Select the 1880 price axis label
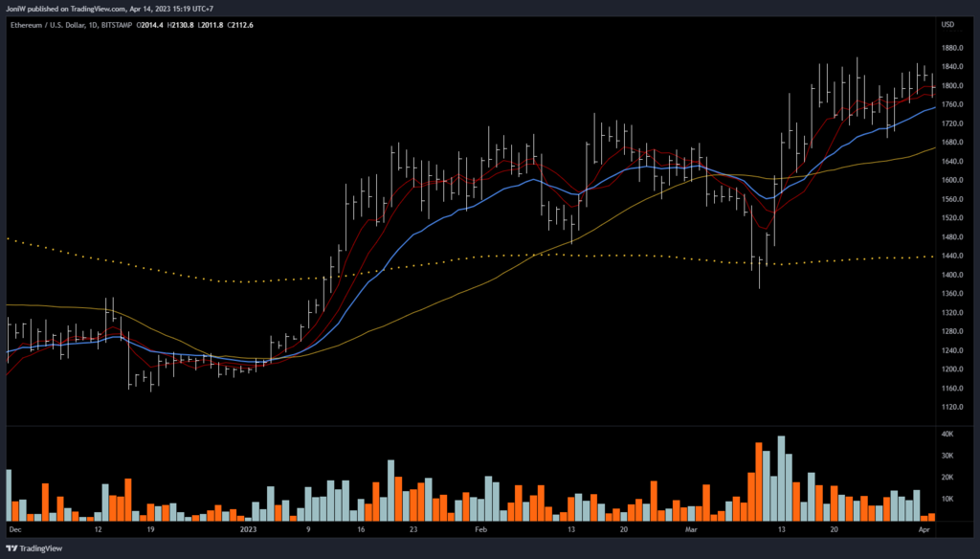Image resolution: width=980 pixels, height=559 pixels. [x=952, y=48]
